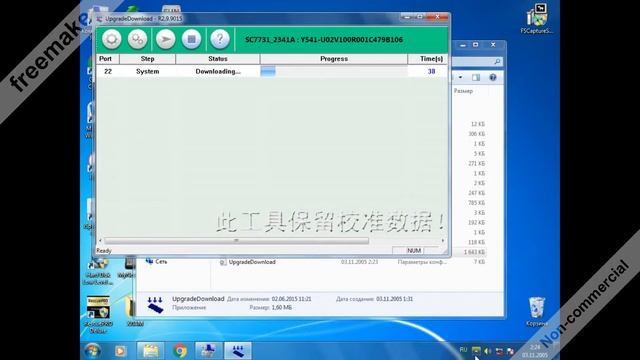Click the 192 КБ size entry

pos(476,222)
